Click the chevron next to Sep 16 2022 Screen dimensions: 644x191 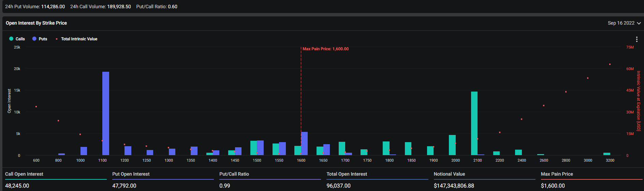click(x=639, y=23)
